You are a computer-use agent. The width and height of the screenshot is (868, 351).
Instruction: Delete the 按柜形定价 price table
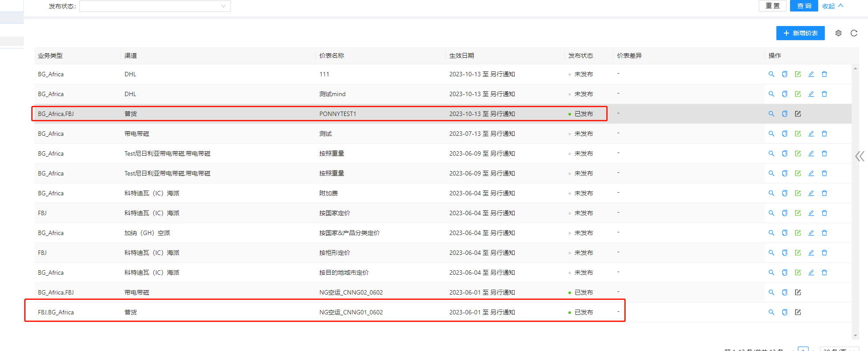(x=824, y=253)
